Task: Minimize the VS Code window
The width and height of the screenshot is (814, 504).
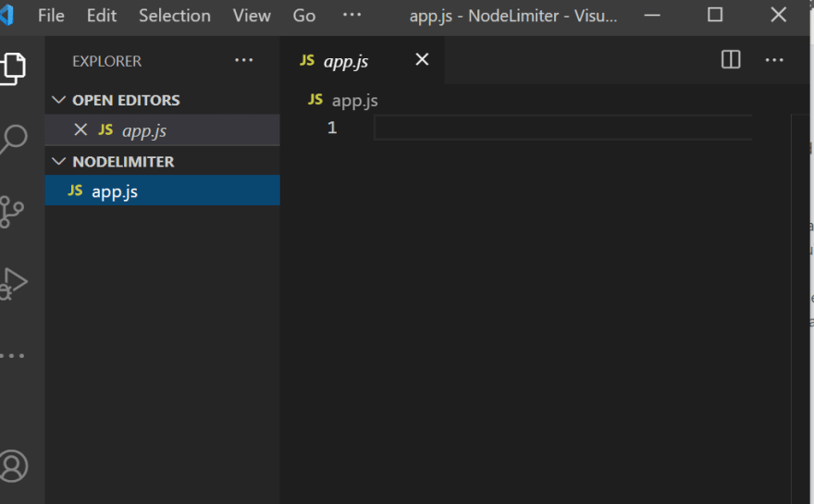Action: pyautogui.click(x=652, y=16)
